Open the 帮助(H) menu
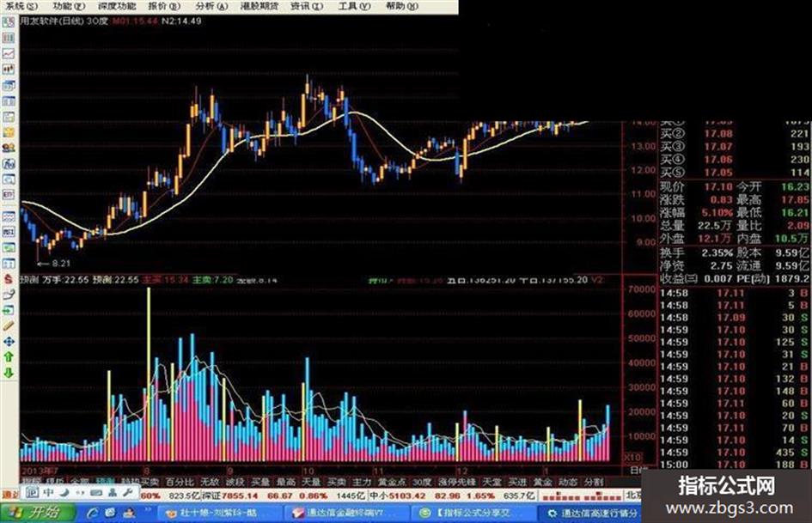812x523 pixels. [402, 6]
